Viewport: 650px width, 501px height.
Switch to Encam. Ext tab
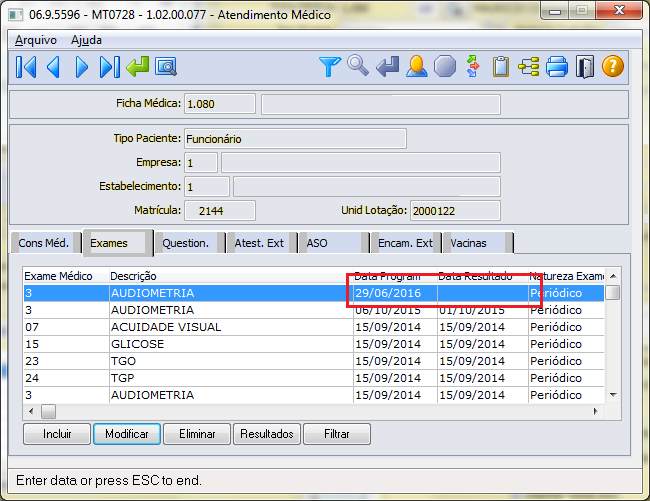coord(406,243)
